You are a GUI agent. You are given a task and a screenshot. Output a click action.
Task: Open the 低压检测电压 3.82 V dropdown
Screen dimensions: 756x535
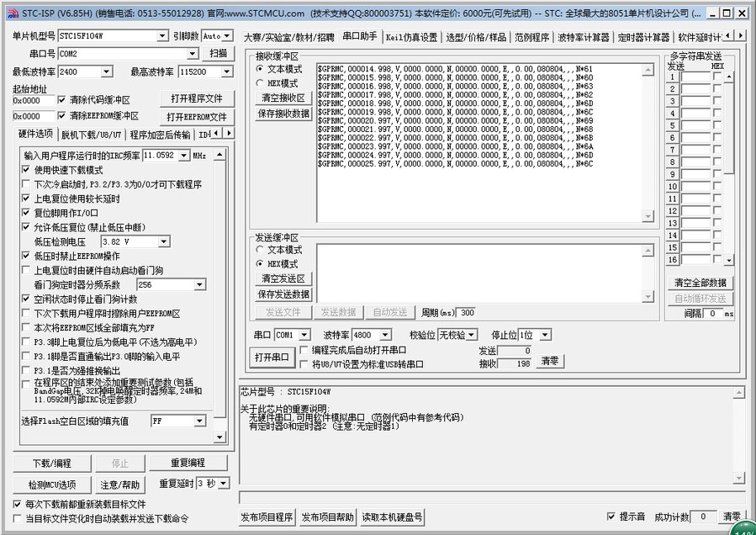pos(162,241)
